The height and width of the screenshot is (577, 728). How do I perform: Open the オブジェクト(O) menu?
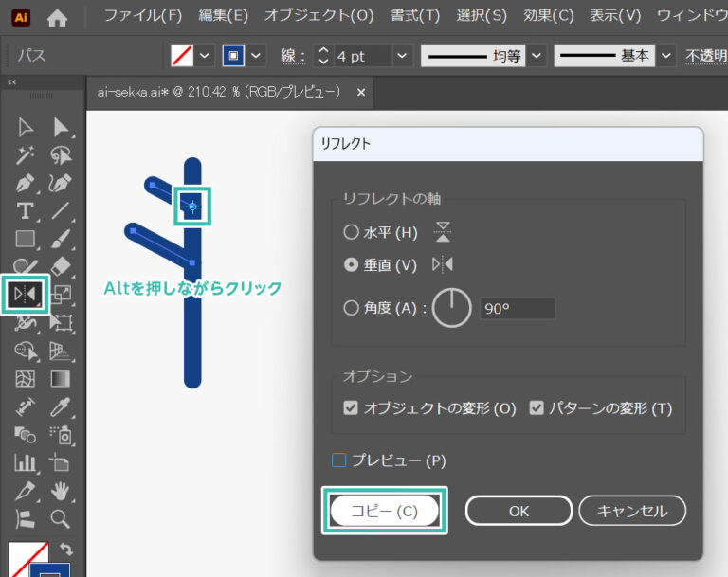[x=318, y=16]
